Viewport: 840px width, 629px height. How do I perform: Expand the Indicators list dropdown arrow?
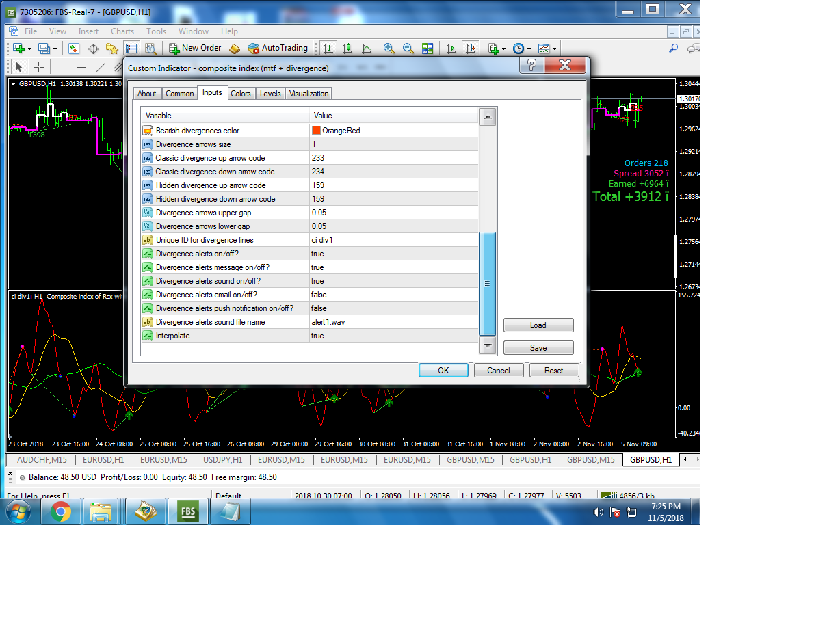coord(504,49)
